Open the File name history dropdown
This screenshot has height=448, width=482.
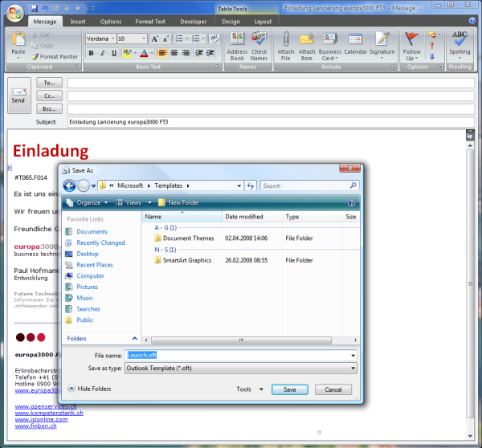[353, 356]
